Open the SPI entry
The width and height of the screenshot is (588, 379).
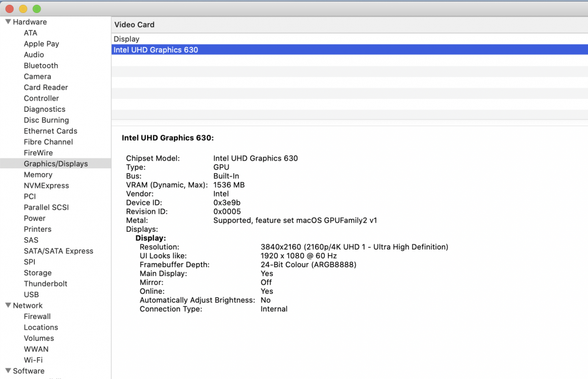tap(29, 262)
